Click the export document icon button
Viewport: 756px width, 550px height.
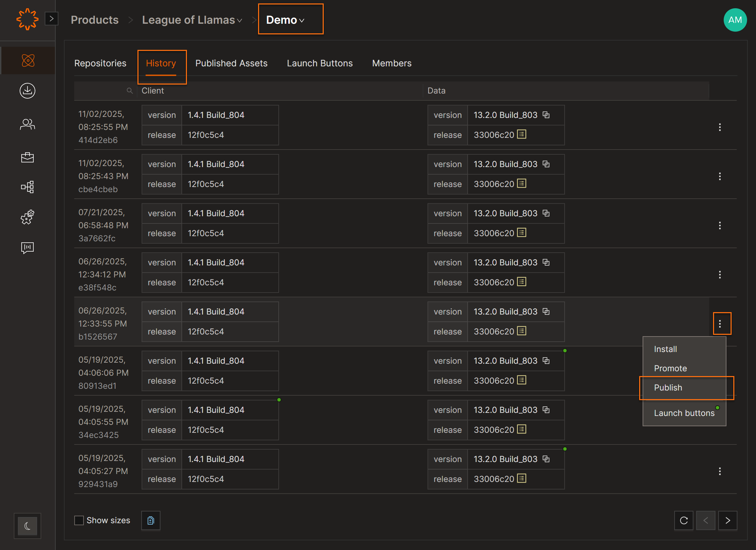click(x=151, y=520)
